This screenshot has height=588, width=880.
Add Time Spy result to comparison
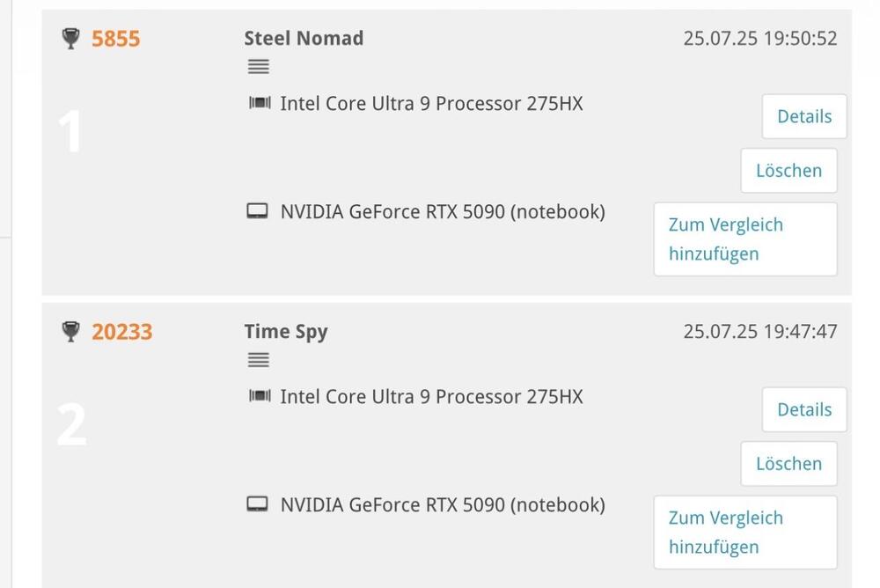[x=744, y=533]
